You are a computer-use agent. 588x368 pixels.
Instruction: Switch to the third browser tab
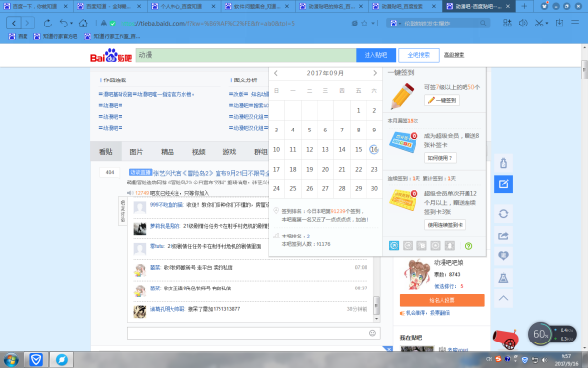click(182, 6)
